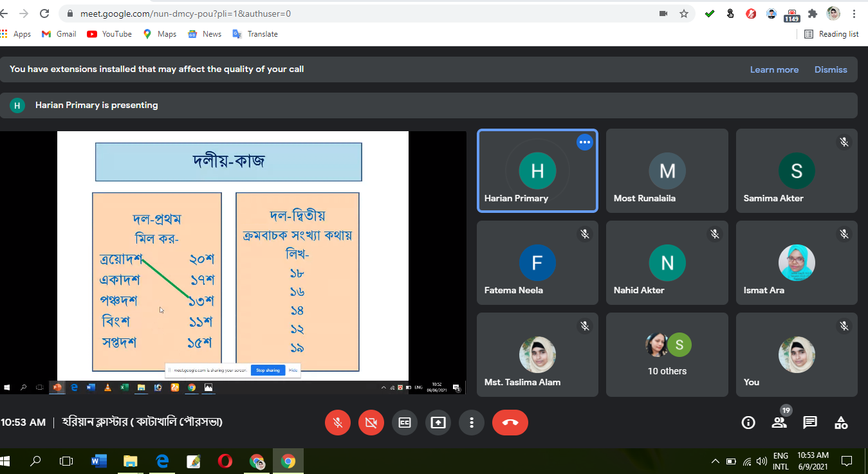Click Learn more link in extensions banner
868x474 pixels.
point(774,69)
